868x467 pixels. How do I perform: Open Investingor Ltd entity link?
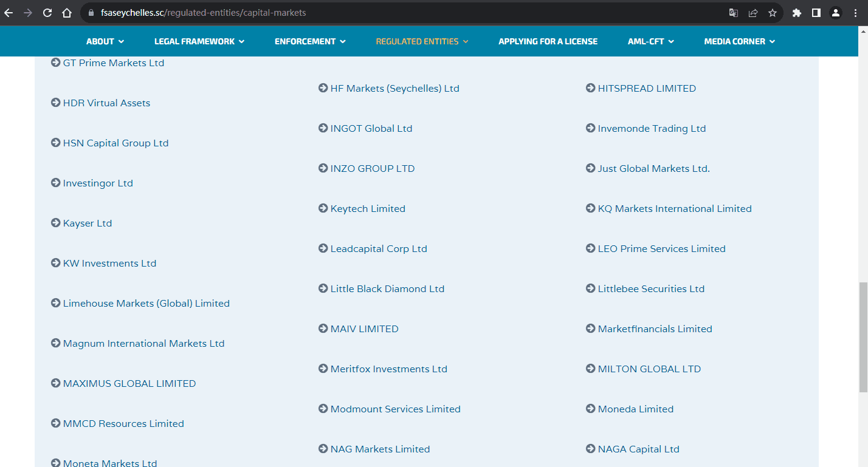(98, 183)
